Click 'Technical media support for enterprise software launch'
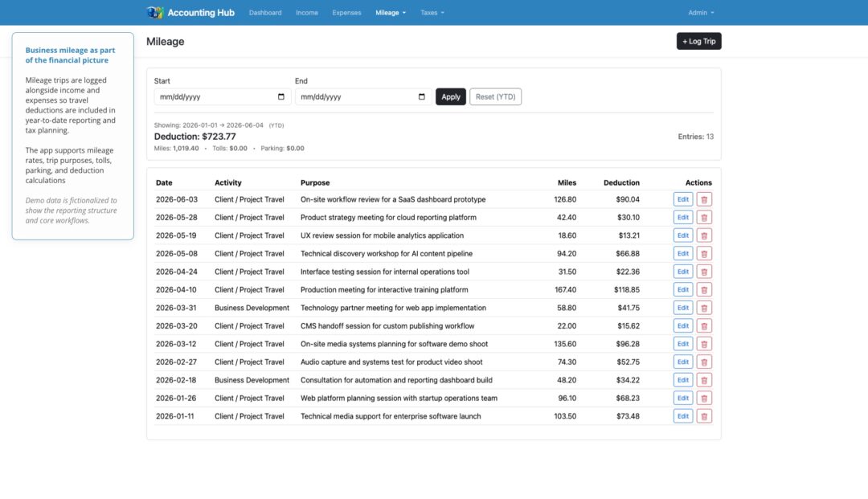Screen dimensions: 868x499 pyautogui.click(x=391, y=416)
